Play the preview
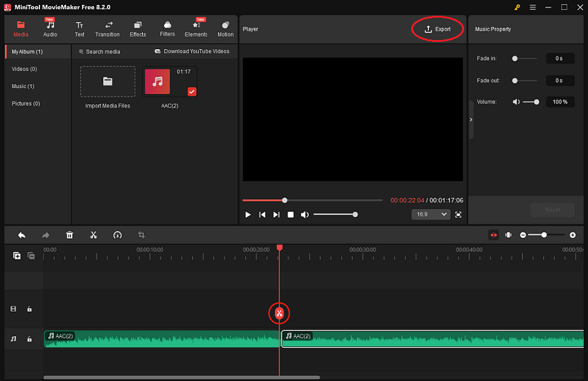 pyautogui.click(x=248, y=215)
